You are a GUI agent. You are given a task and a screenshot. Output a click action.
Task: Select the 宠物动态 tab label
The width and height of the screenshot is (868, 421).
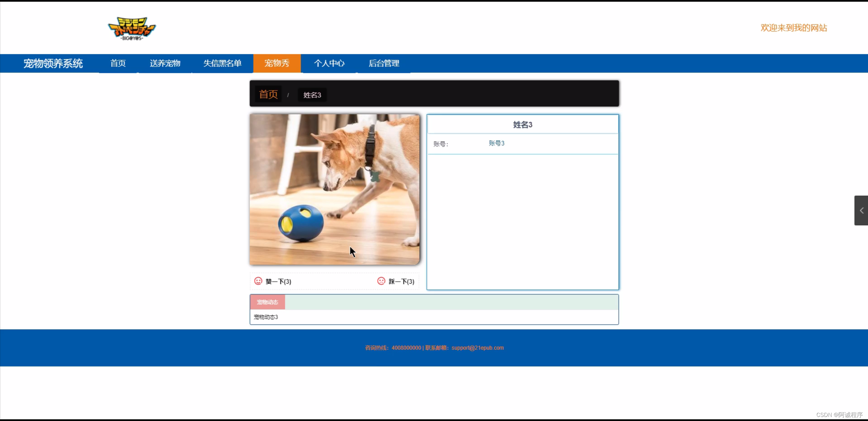click(x=267, y=302)
